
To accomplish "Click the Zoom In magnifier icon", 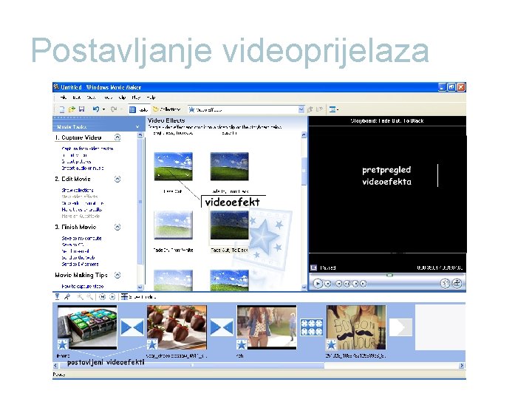I will click(80, 297).
